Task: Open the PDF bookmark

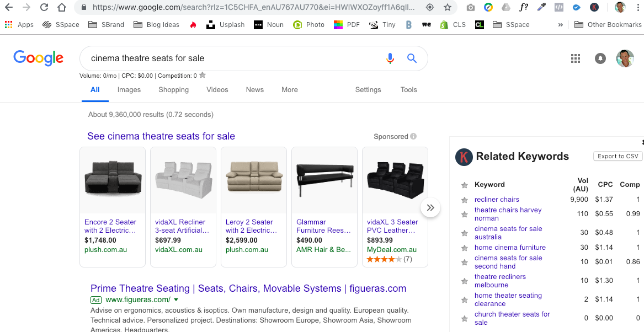Action: [347, 25]
